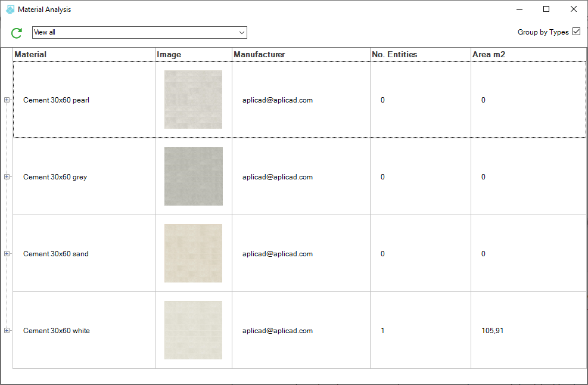Image resolution: width=588 pixels, height=385 pixels.
Task: Select the Cement 30x60 sand texture thumbnail
Action: (193, 253)
